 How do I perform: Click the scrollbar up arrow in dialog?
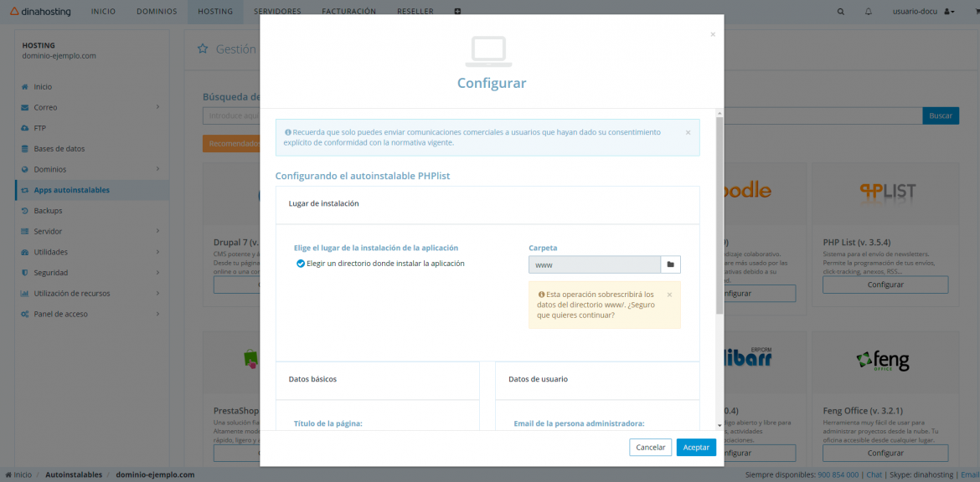[720, 113]
